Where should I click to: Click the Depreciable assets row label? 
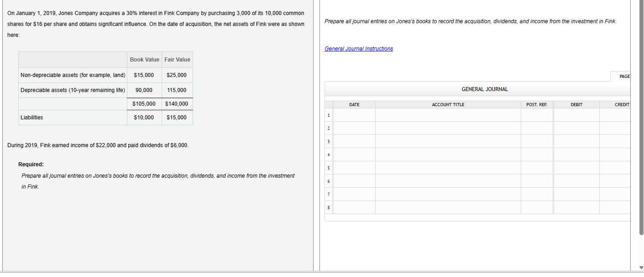click(73, 90)
